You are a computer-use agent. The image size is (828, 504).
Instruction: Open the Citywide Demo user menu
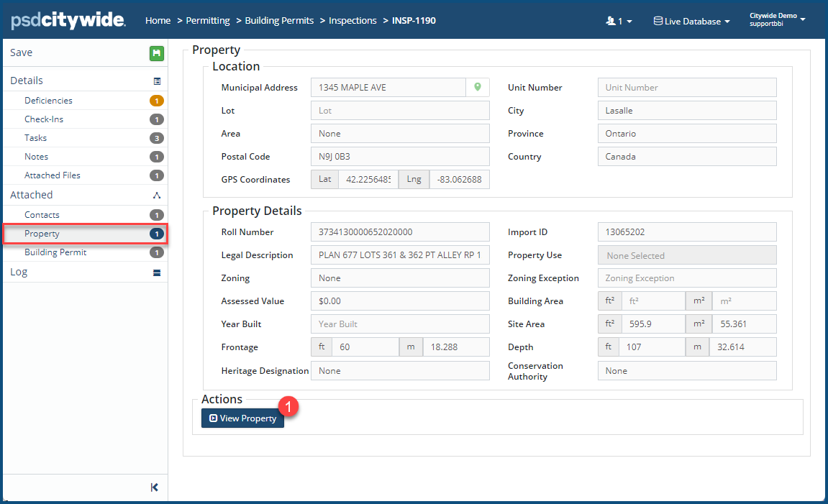pyautogui.click(x=778, y=19)
